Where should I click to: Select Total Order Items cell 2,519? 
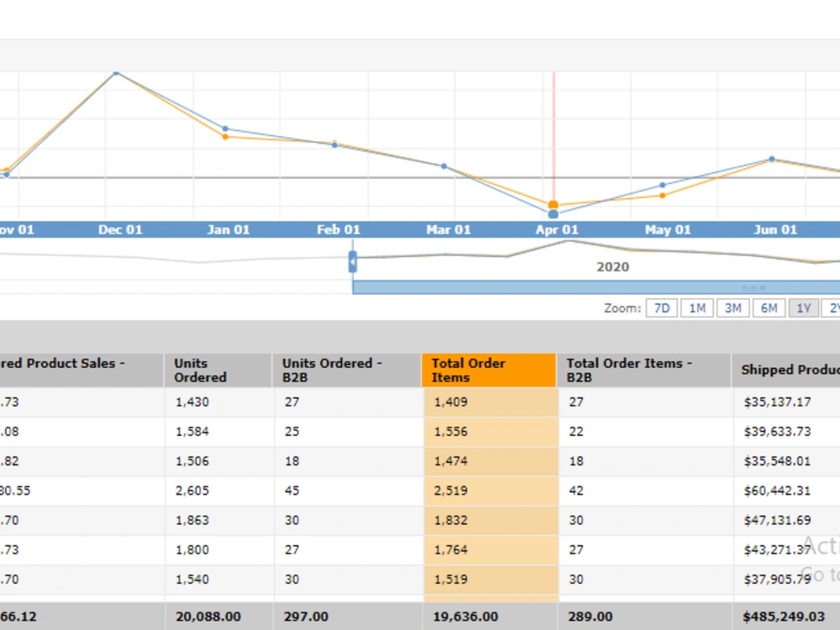(491, 491)
